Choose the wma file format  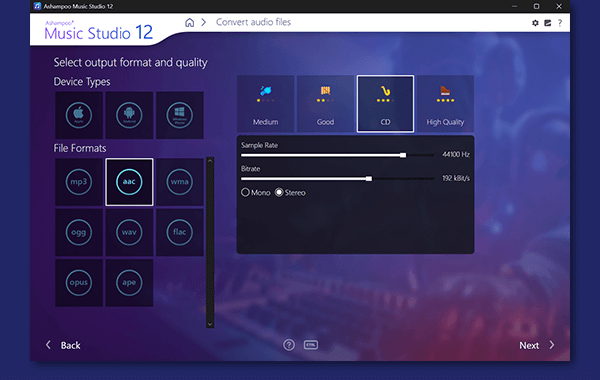180,182
